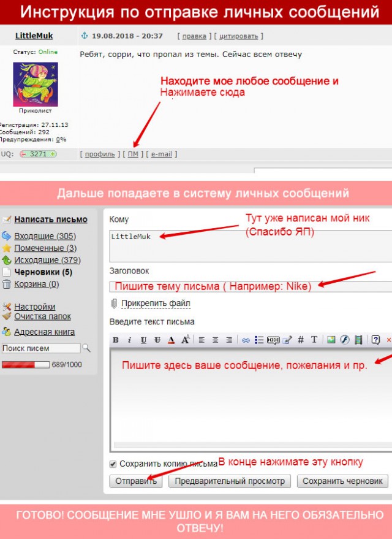Click the post date 19.08.2018 - 20:37
The image size is (392, 539).
(x=127, y=36)
